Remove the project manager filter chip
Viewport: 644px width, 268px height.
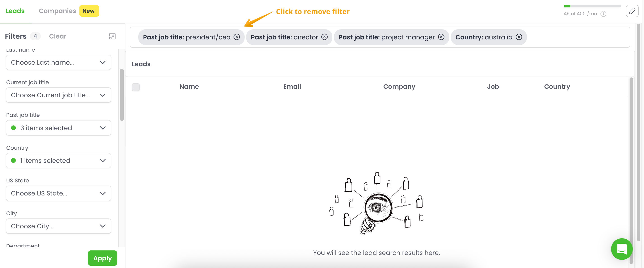coord(441,37)
